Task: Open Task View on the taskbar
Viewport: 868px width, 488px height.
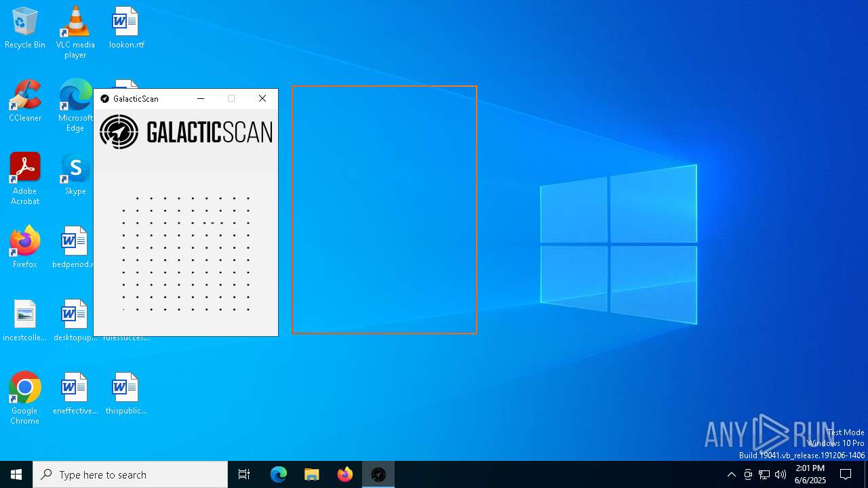Action: 244,474
